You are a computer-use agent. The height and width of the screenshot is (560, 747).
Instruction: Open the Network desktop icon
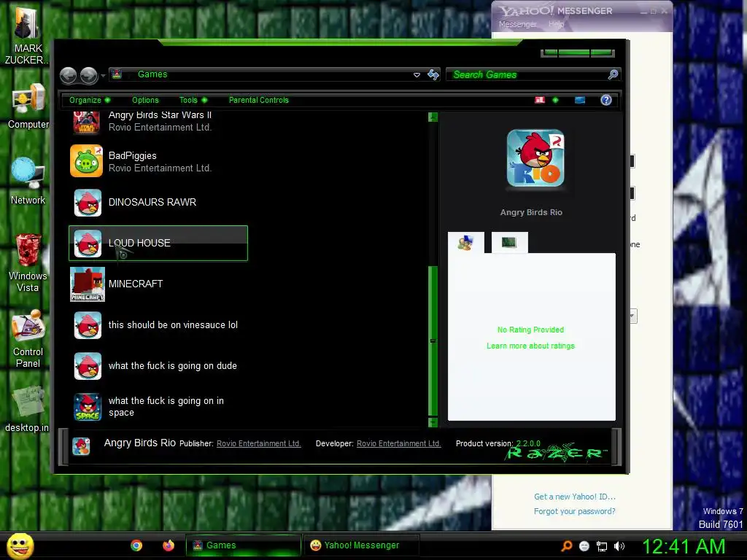(x=28, y=182)
